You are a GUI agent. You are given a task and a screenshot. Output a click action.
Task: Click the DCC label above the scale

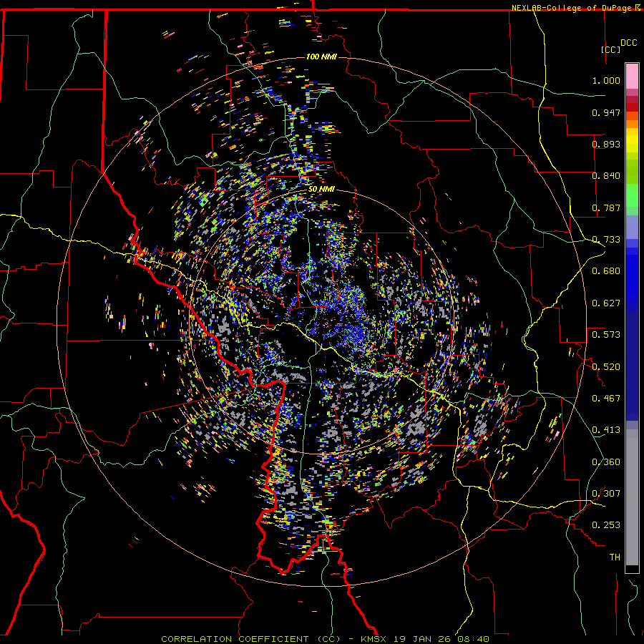628,43
